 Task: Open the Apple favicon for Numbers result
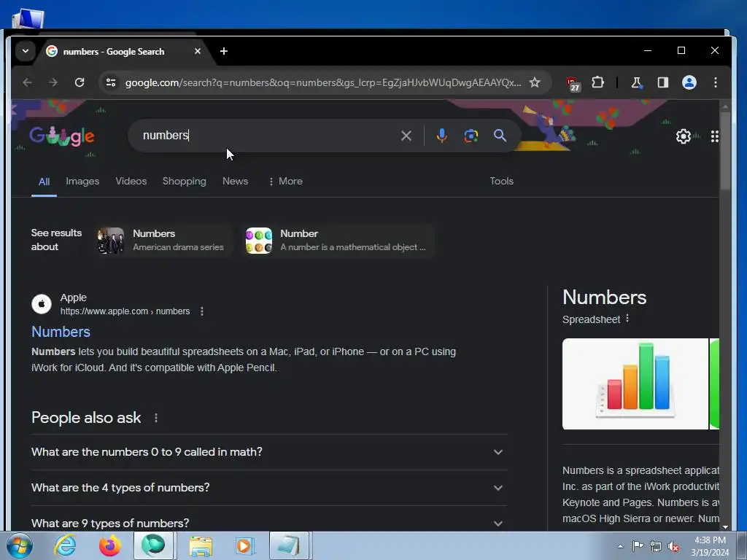[x=42, y=304]
